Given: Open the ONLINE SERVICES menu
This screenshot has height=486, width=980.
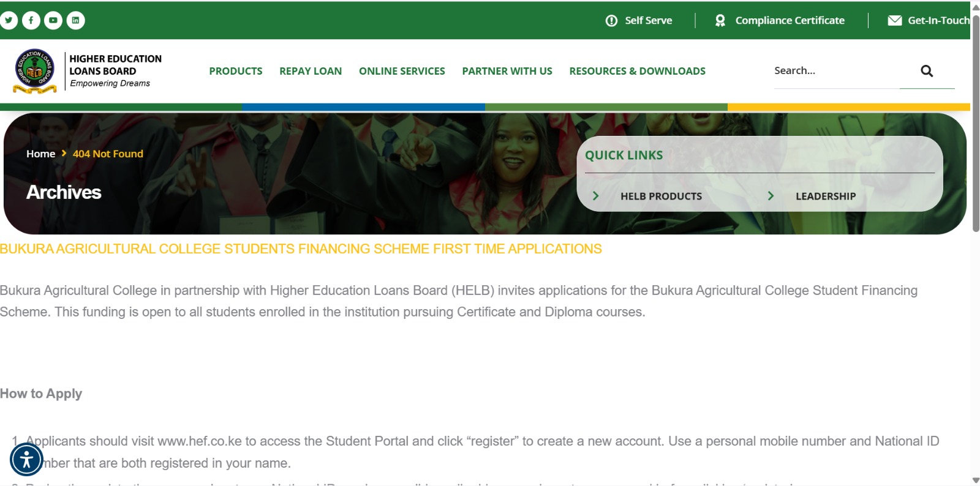Looking at the screenshot, I should click(x=402, y=71).
